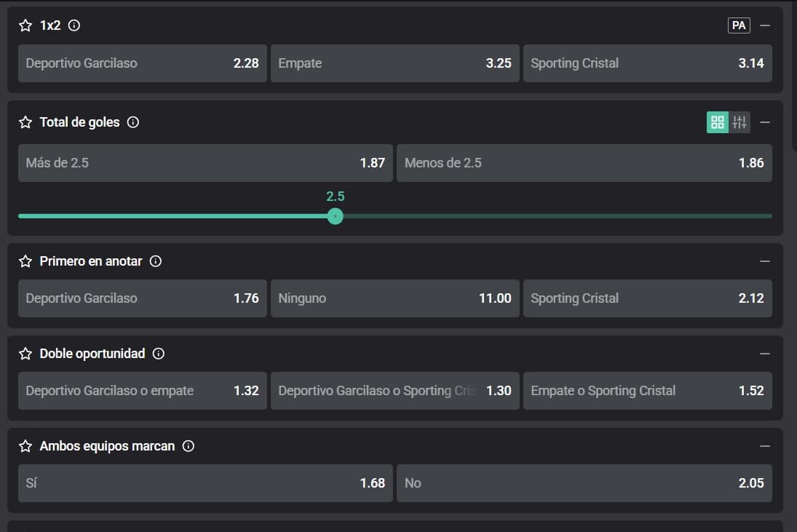Open info icon beside Total de goles
797x532 pixels.
coord(133,122)
